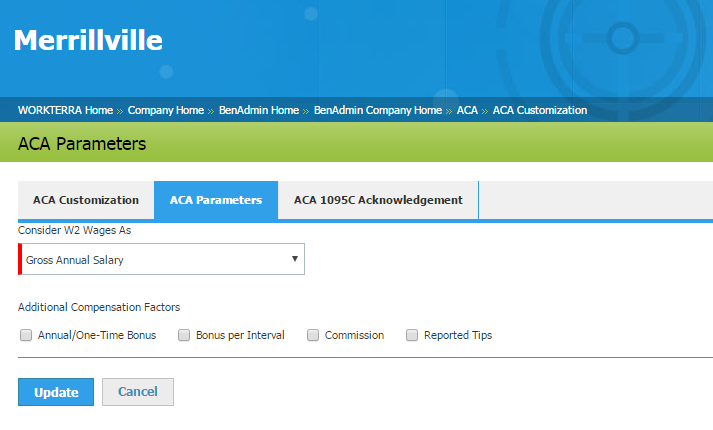Open Company Home in the breadcrumb
Image resolution: width=713 pixels, height=430 pixels.
pyautogui.click(x=166, y=110)
